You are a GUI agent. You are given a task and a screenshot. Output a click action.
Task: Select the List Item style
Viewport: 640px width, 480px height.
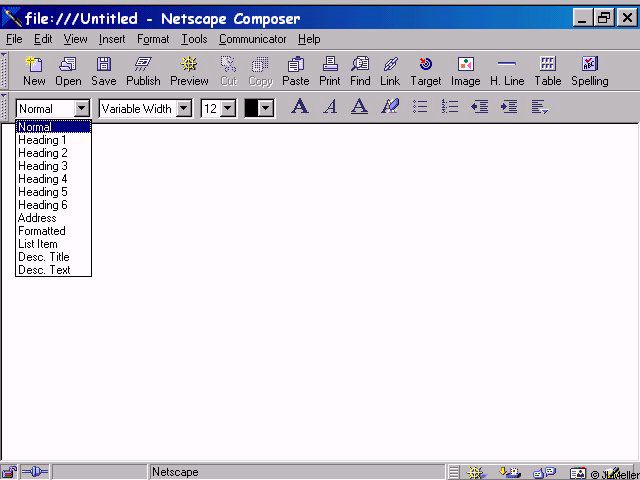click(53, 244)
